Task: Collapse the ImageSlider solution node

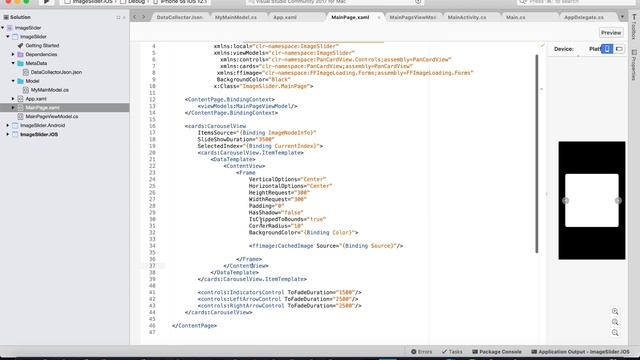Action: (x=3, y=28)
